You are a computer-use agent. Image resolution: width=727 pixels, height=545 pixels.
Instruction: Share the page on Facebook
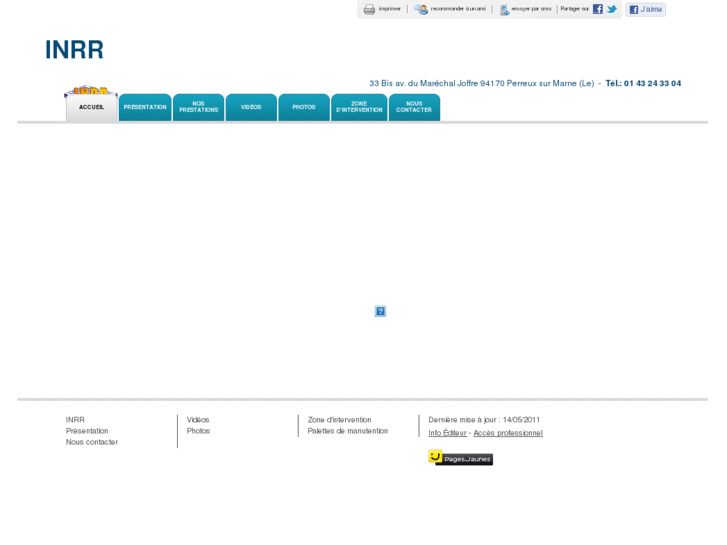point(598,9)
